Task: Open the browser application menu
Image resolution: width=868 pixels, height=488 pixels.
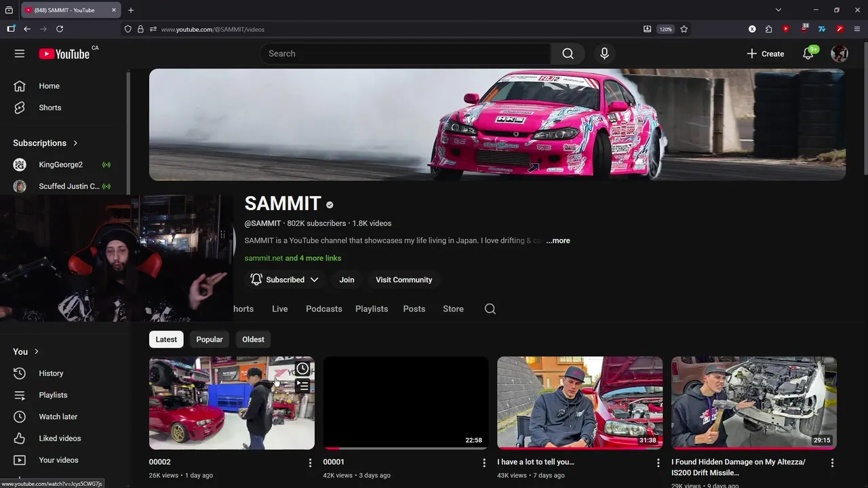Action: [857, 29]
